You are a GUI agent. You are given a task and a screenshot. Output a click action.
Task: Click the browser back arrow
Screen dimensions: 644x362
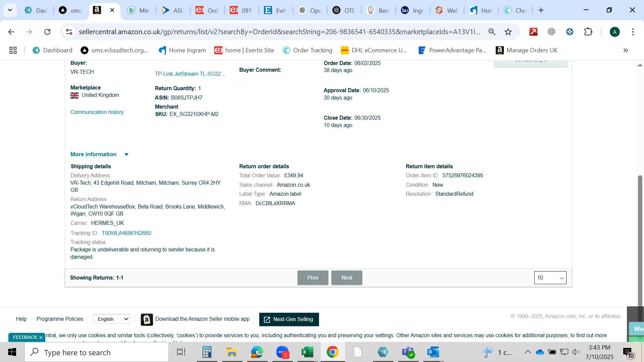[x=11, y=32]
